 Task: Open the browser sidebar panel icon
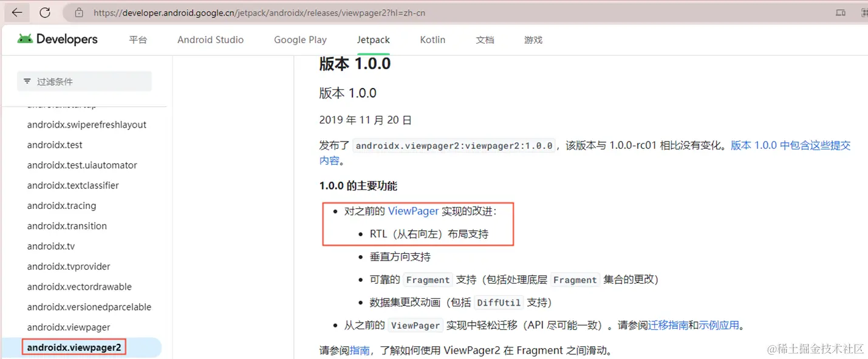(x=841, y=12)
